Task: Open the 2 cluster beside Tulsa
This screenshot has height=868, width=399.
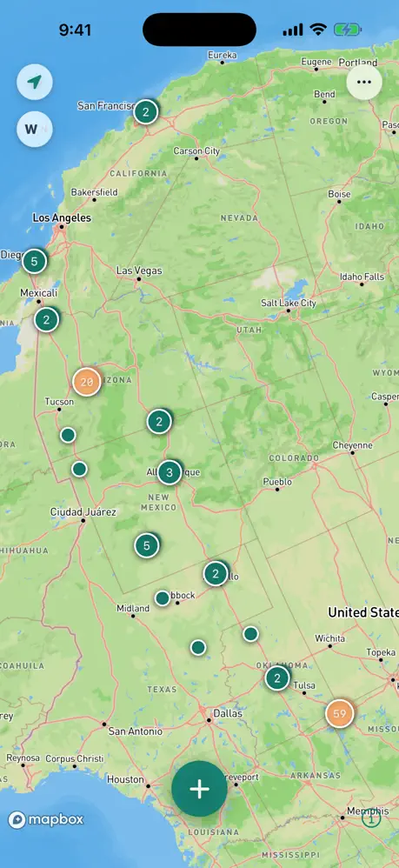Action: (x=277, y=678)
